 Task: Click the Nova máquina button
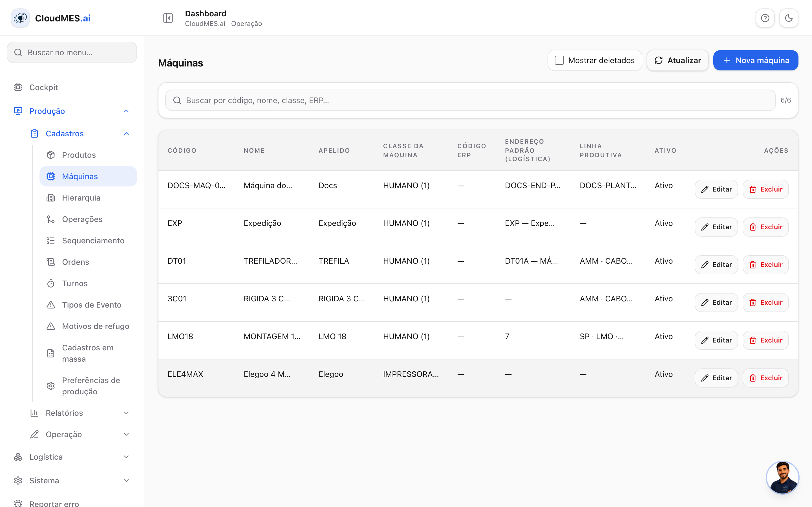coord(755,60)
